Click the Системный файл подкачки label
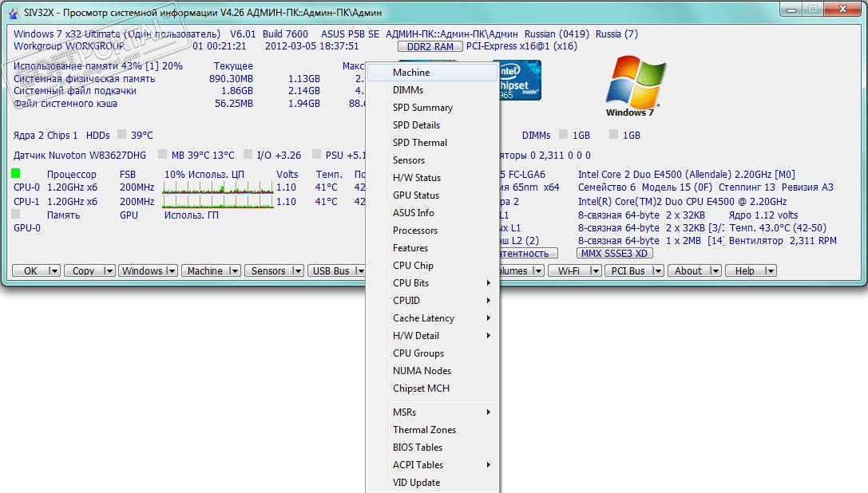The height and width of the screenshot is (493, 868). tap(75, 91)
